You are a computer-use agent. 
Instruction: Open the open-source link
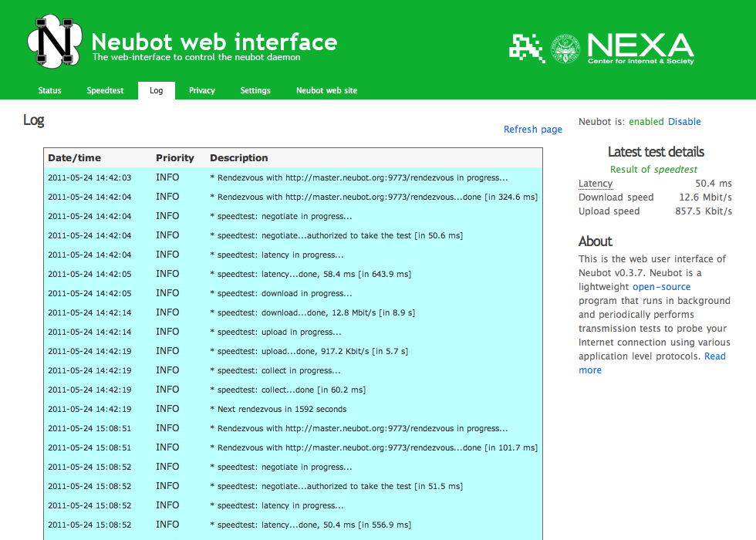click(661, 286)
